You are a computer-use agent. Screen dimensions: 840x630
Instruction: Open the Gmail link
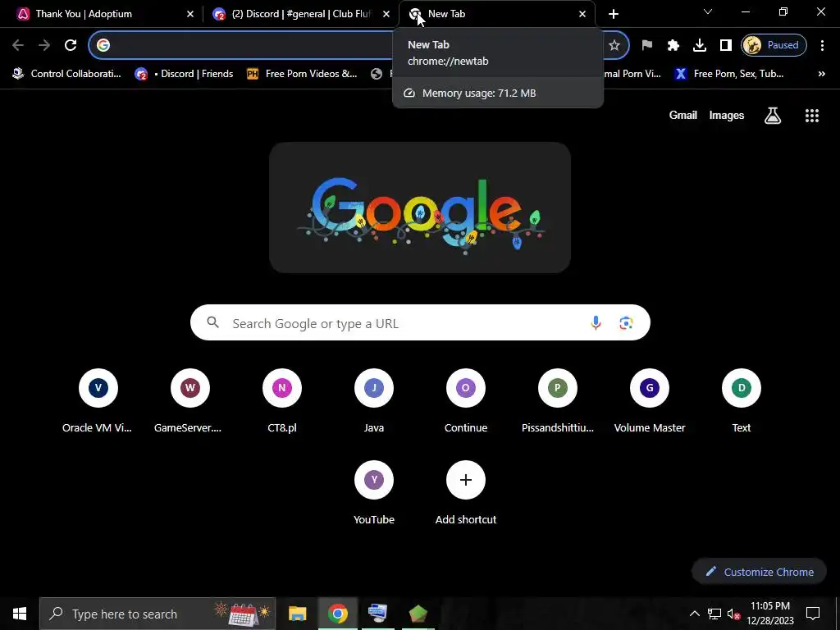[682, 115]
